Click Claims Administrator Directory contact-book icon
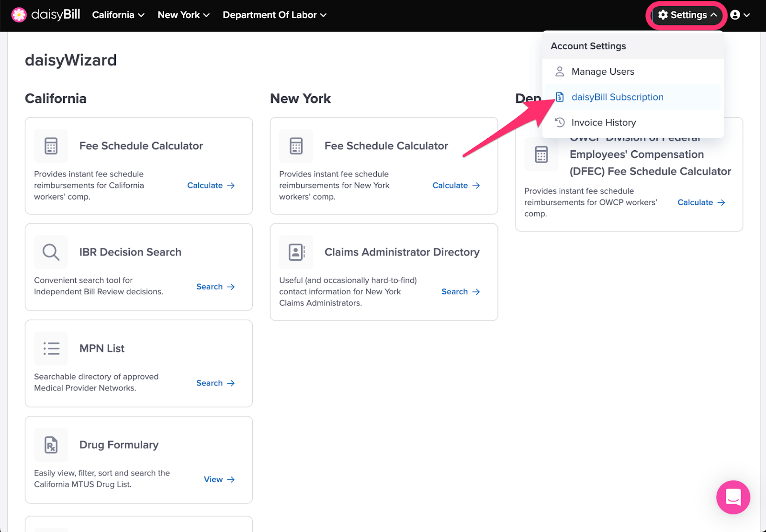 [296, 252]
